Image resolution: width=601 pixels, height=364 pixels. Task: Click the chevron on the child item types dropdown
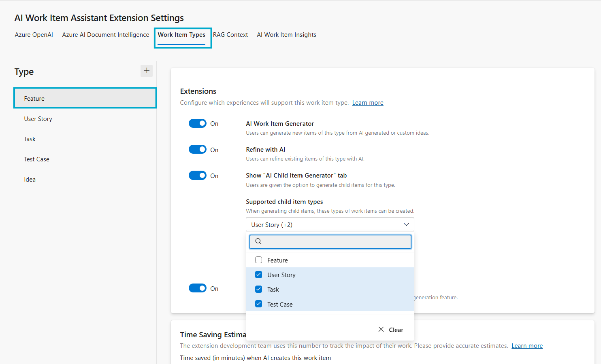click(406, 224)
